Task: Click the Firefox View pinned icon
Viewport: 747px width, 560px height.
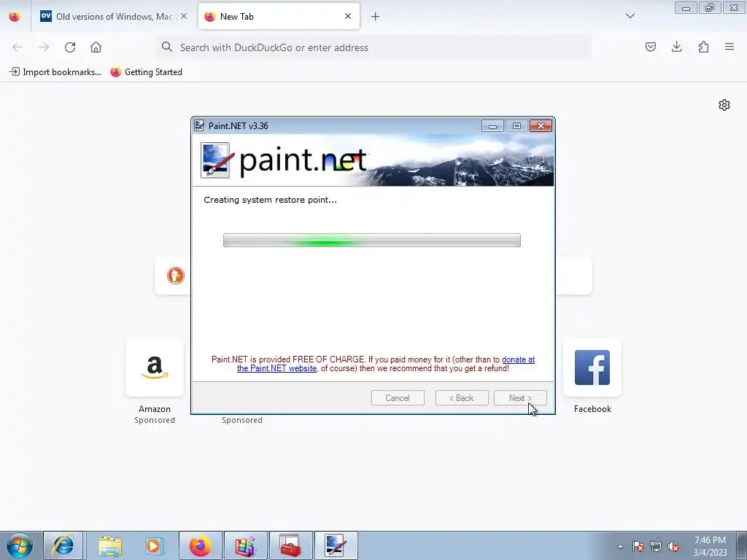Action: [x=15, y=16]
